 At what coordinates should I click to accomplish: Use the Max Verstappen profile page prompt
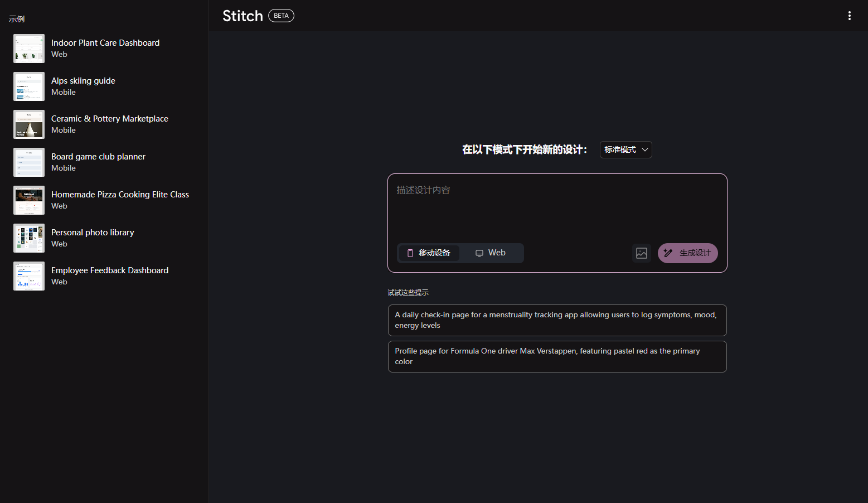coord(557,356)
